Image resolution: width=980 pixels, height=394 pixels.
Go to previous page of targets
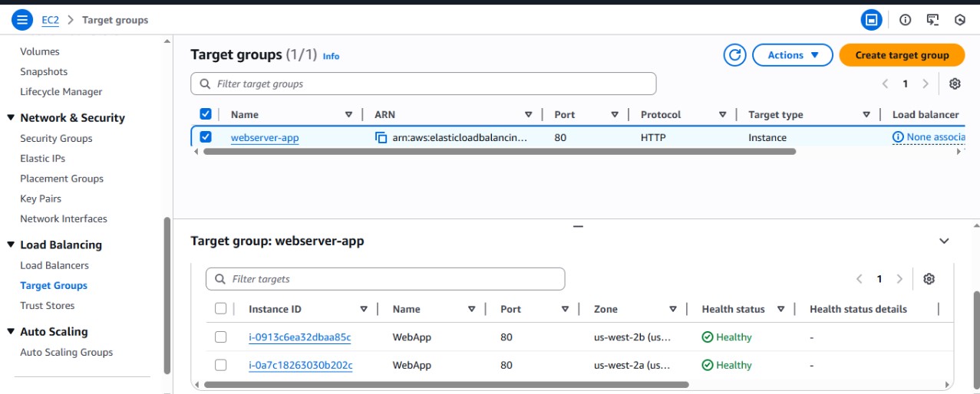[x=859, y=279]
